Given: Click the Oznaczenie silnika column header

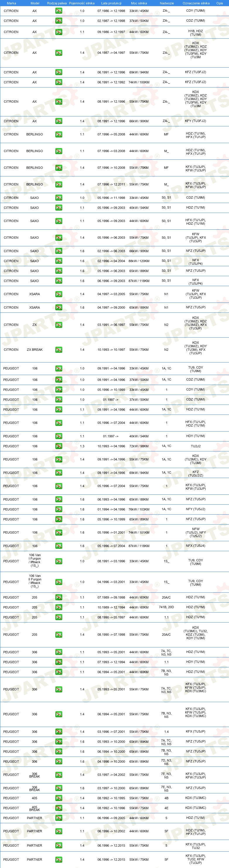Looking at the screenshot, I should [196, 4].
